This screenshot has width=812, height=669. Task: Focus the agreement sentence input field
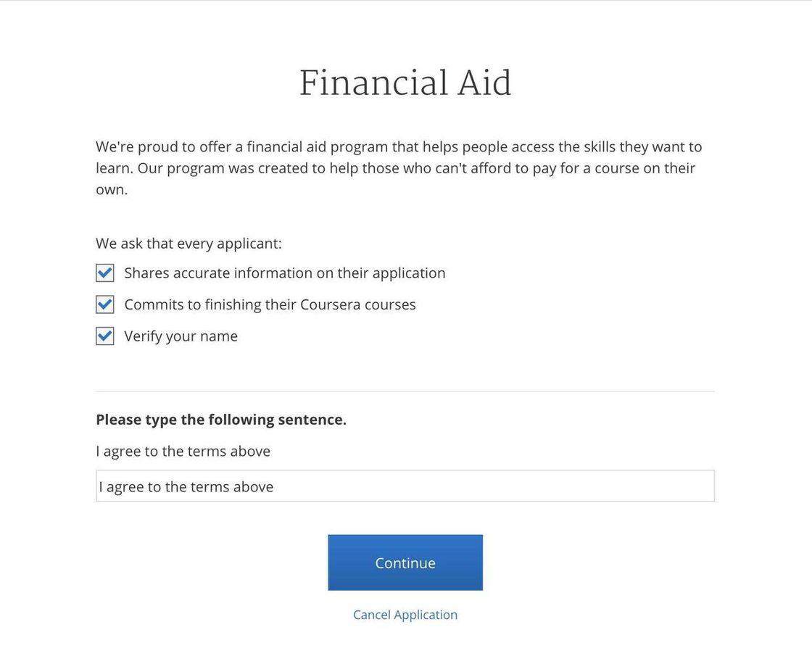click(405, 486)
